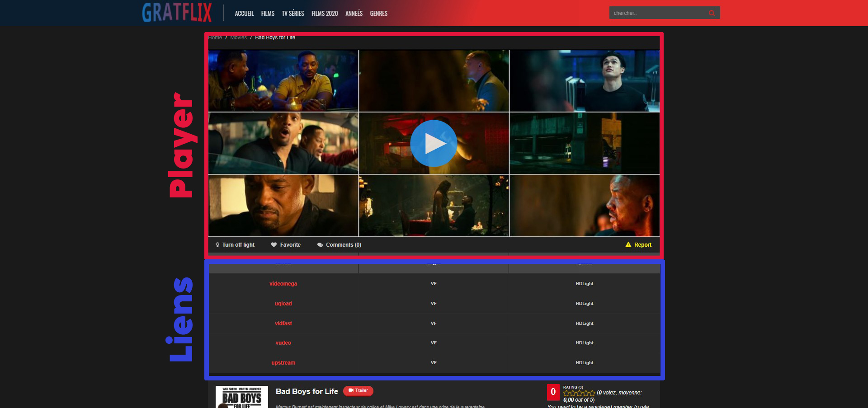The height and width of the screenshot is (408, 868).
Task: Click VF in the videomega row
Action: click(434, 284)
